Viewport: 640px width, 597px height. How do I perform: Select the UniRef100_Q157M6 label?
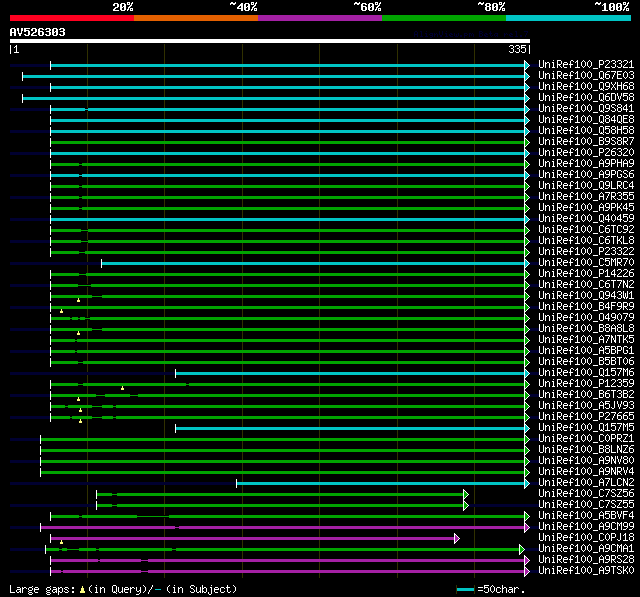pos(586,373)
